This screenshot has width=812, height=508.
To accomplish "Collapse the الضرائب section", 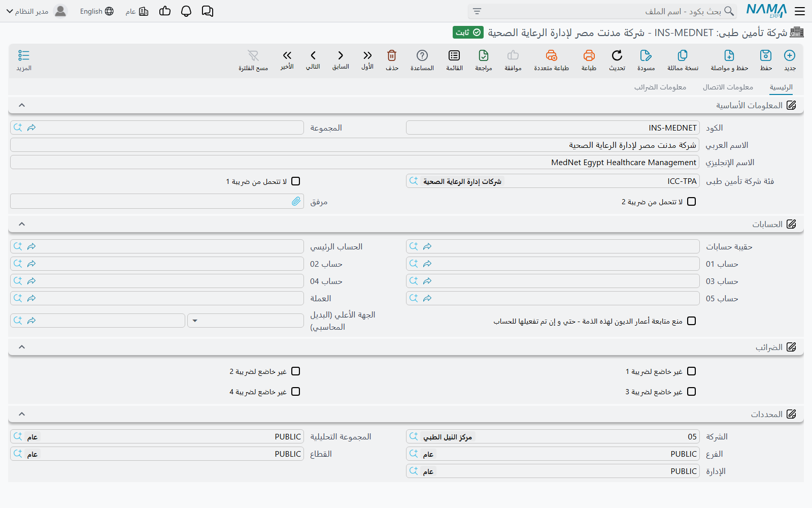I will click(x=22, y=347).
